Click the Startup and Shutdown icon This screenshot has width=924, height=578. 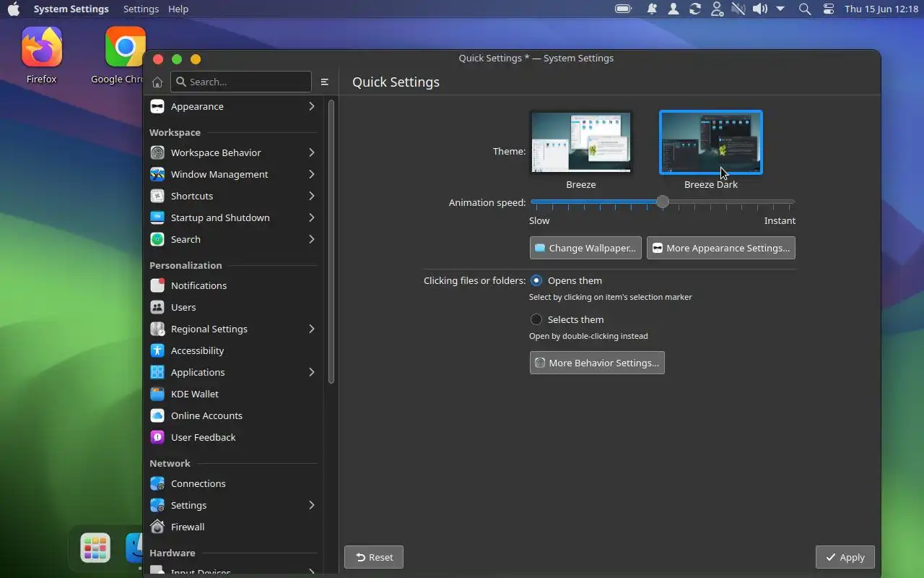(157, 217)
